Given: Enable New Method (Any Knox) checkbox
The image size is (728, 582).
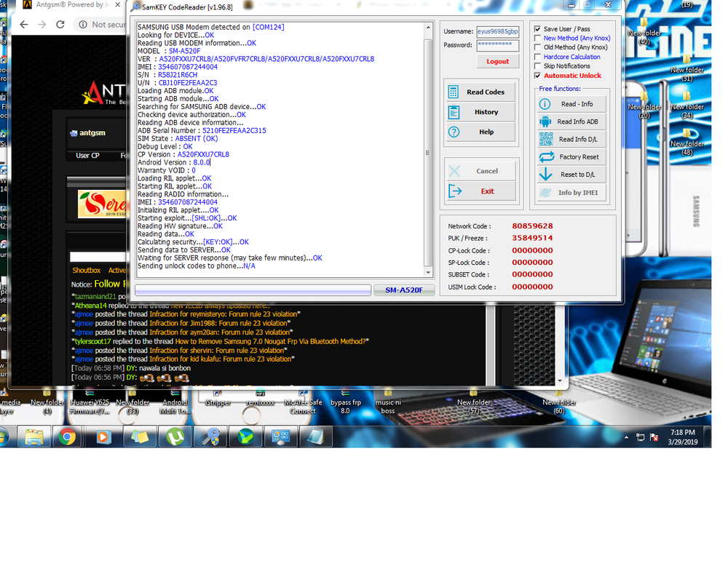Looking at the screenshot, I should click(x=538, y=38).
